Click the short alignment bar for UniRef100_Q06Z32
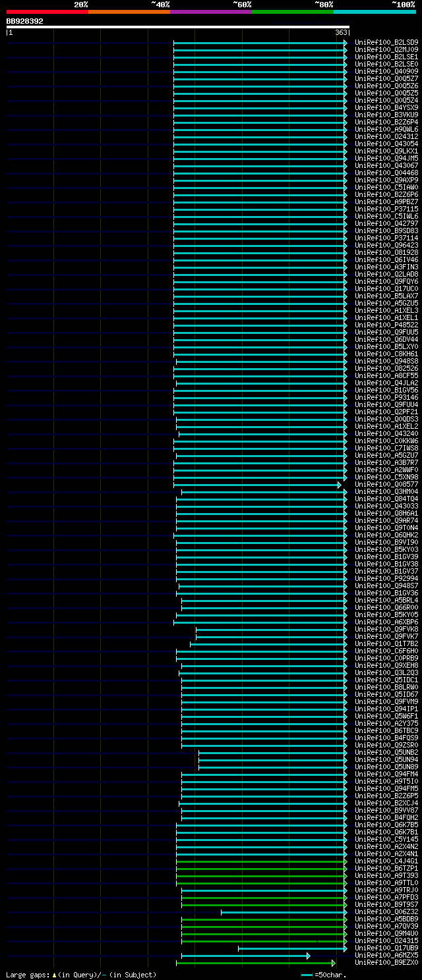This screenshot has height=980, width=422. (284, 912)
